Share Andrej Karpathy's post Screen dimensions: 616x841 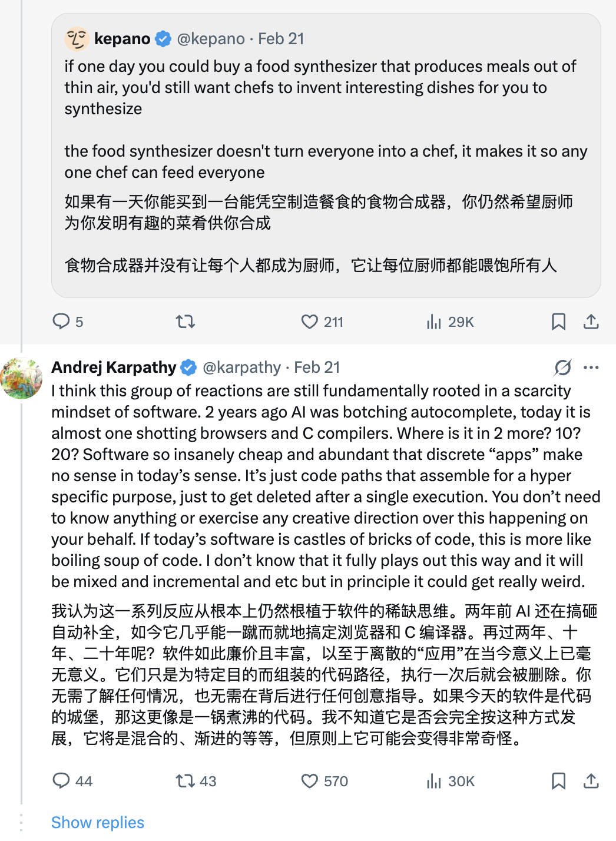click(591, 781)
